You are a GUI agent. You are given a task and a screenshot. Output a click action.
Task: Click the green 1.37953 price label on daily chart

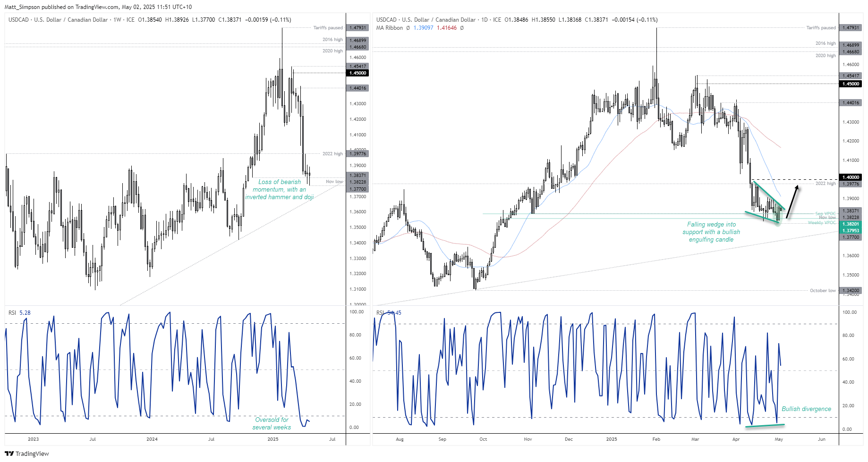coord(851,231)
